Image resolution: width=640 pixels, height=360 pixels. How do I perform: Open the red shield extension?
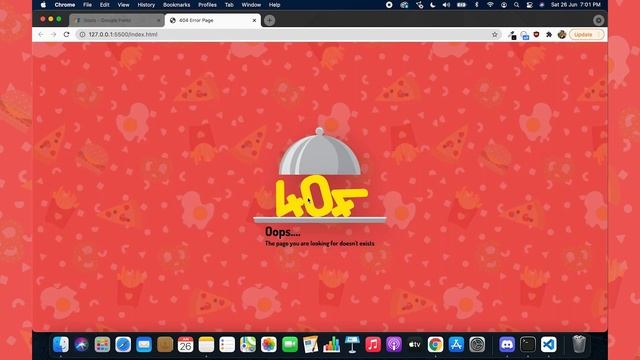coord(536,35)
